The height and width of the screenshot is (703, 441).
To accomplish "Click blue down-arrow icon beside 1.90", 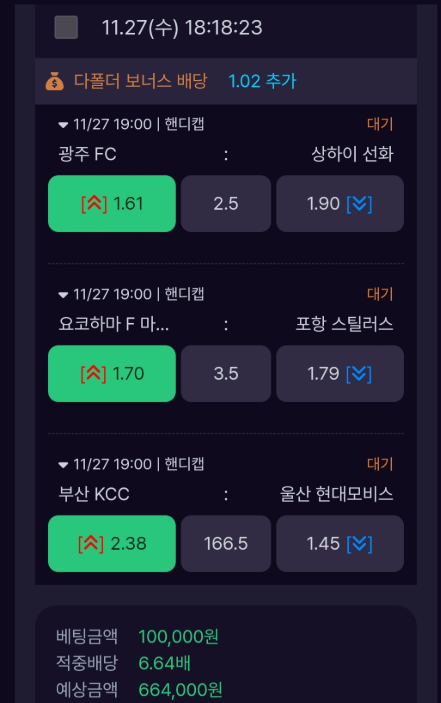I will 359,204.
